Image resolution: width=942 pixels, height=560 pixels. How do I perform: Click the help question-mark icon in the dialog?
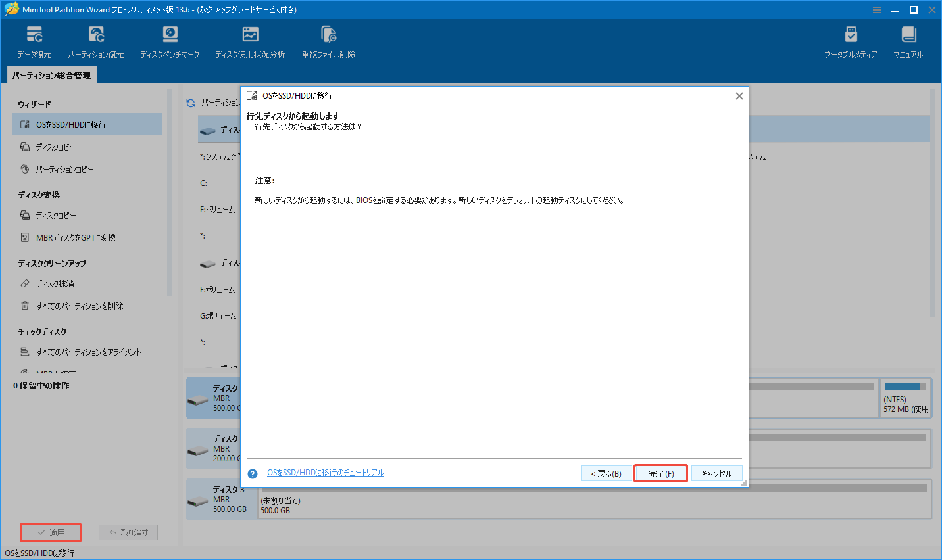pyautogui.click(x=252, y=473)
